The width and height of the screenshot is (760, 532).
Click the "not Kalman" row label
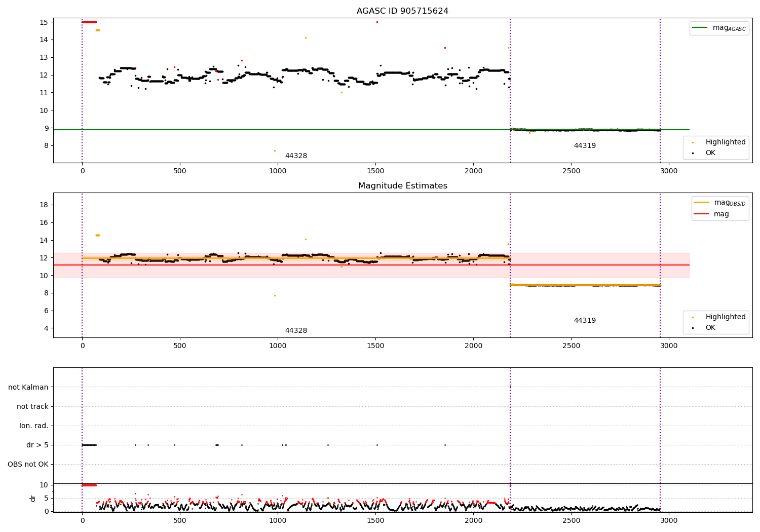(28, 387)
